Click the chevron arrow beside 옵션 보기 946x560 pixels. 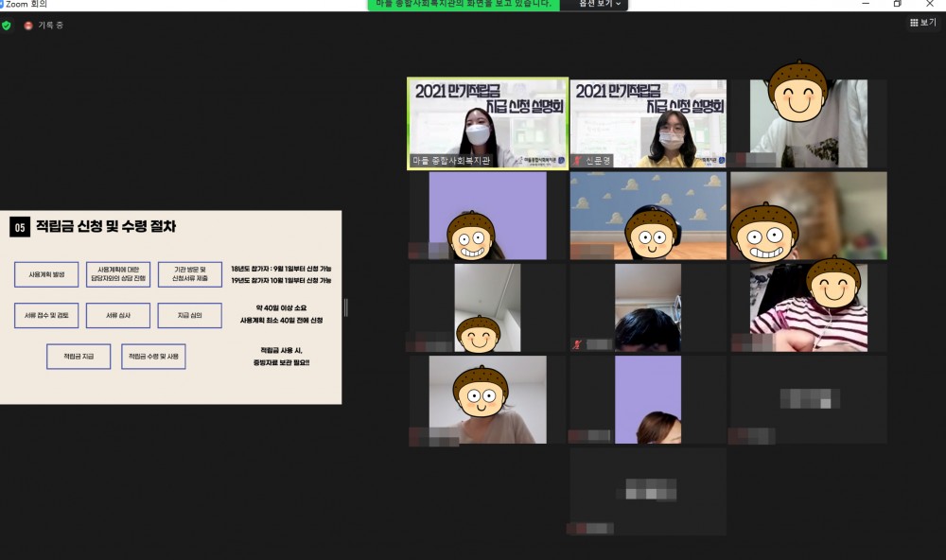[x=619, y=4]
